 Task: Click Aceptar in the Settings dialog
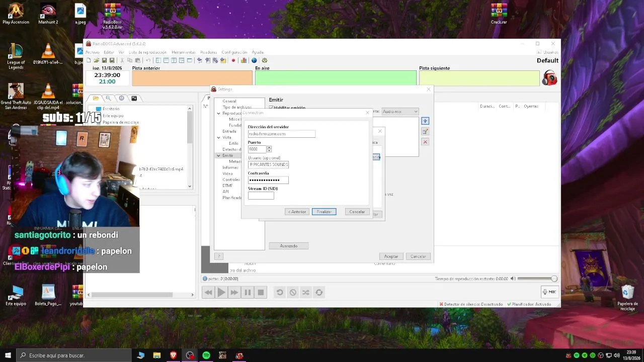click(x=391, y=256)
